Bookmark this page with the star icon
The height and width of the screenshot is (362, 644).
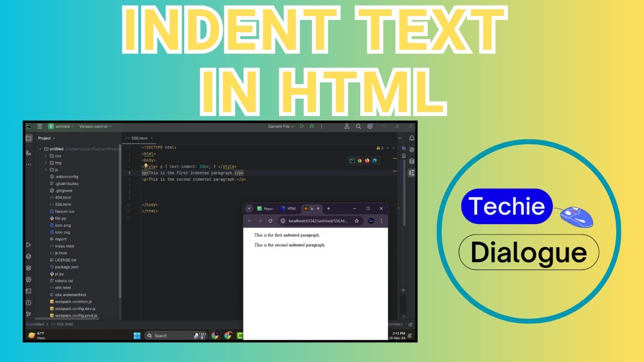357,221
